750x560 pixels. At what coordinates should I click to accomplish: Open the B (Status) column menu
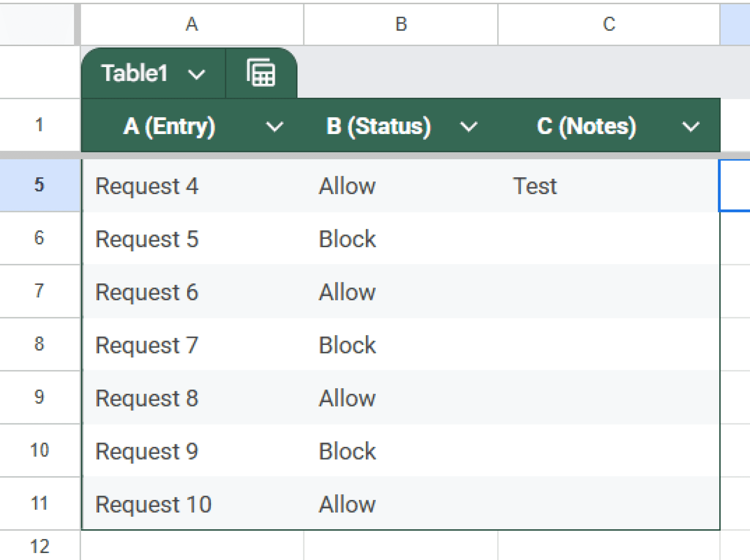coord(469,127)
